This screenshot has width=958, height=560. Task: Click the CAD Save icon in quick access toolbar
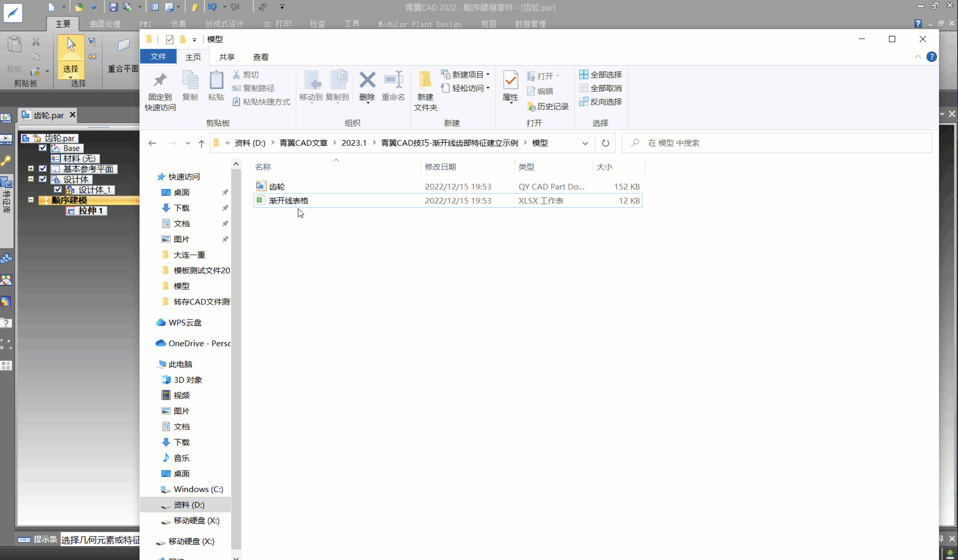(x=113, y=7)
